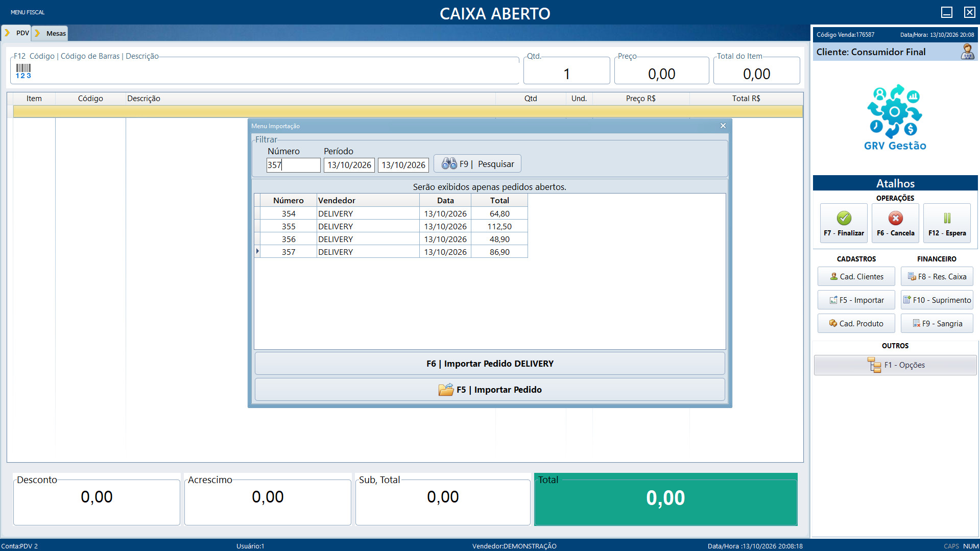The width and height of the screenshot is (980, 551).
Task: Select order row number 355
Action: (x=391, y=226)
